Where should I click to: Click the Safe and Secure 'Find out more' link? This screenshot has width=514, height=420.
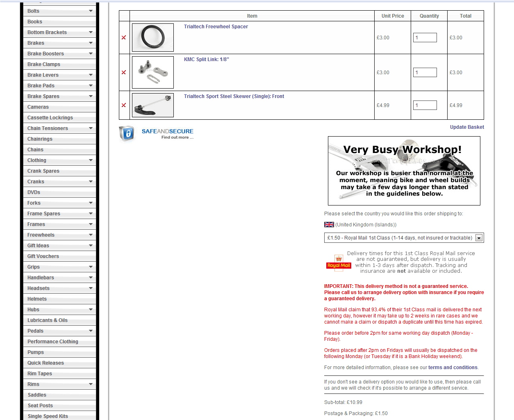coord(177,137)
